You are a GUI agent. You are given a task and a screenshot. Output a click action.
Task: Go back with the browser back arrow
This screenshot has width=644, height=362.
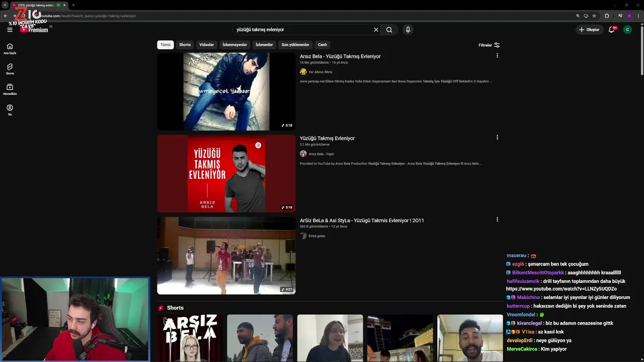[6, 16]
